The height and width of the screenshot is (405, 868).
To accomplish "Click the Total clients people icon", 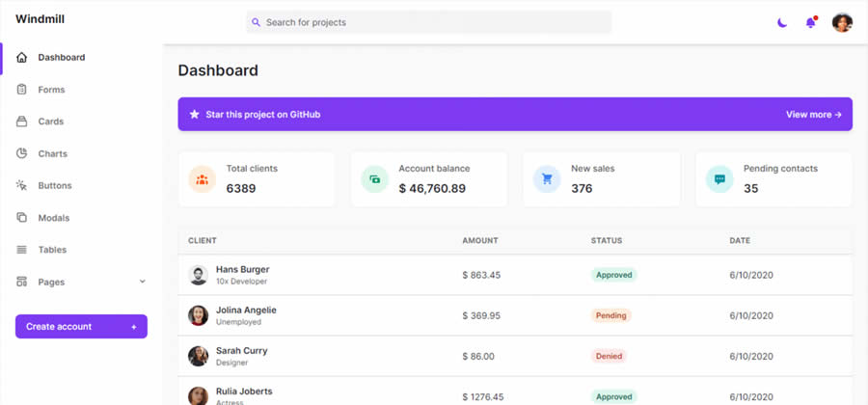I will pos(202,179).
